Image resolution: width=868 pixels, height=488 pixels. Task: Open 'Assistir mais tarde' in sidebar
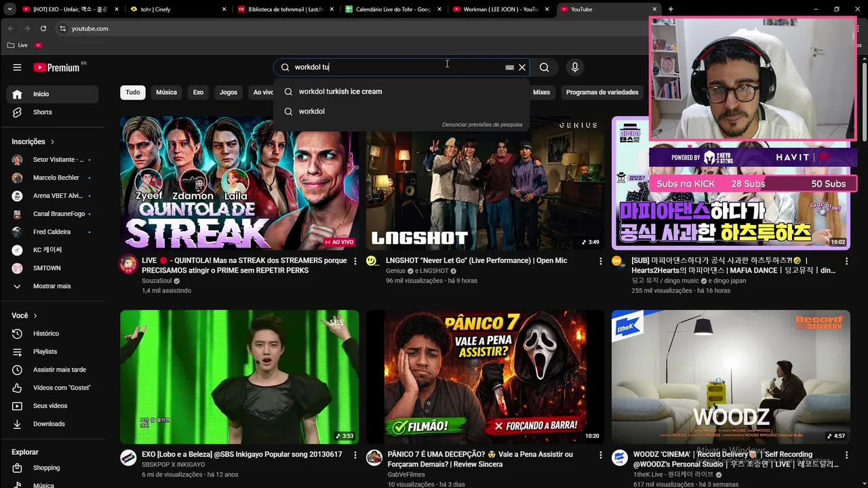click(52, 369)
